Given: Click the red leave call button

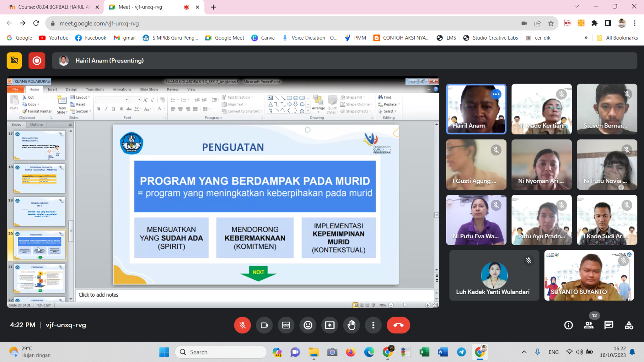Looking at the screenshot, I should click(x=398, y=325).
